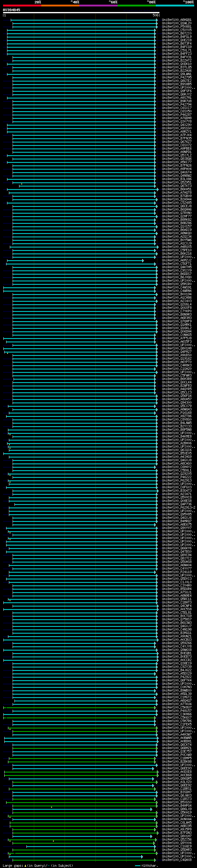Select hit UniRef100_Q2HF77

click(176, 216)
